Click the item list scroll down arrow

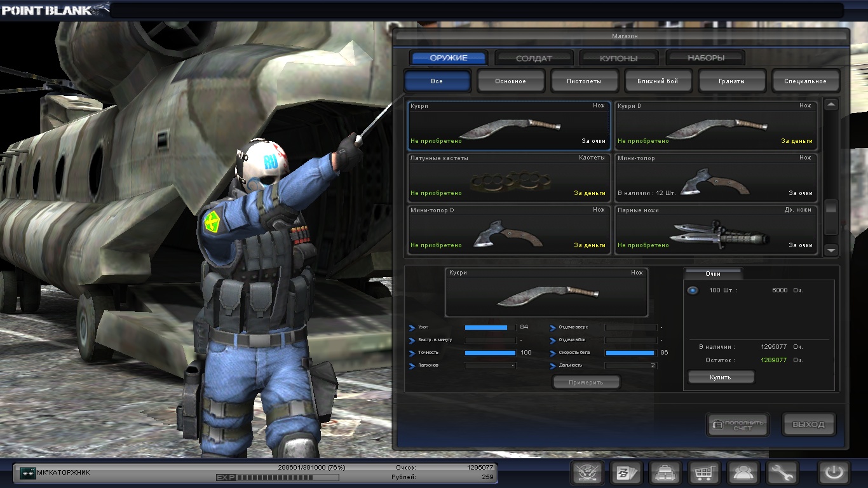[831, 250]
